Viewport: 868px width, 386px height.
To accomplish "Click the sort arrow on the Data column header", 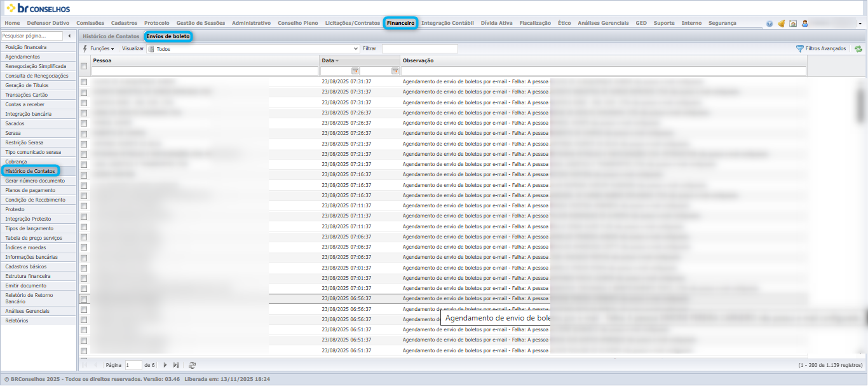I will click(337, 60).
